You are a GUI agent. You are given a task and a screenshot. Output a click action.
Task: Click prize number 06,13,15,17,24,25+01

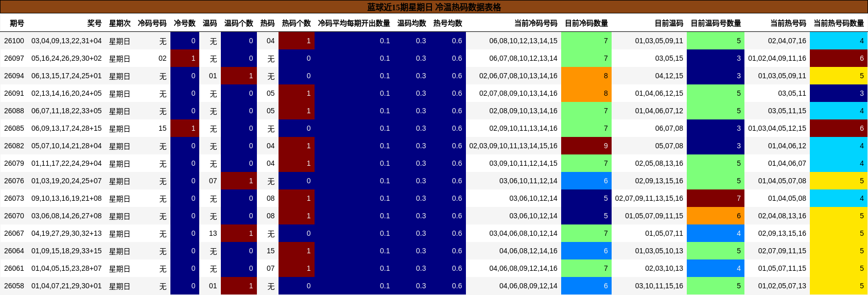tap(66, 76)
